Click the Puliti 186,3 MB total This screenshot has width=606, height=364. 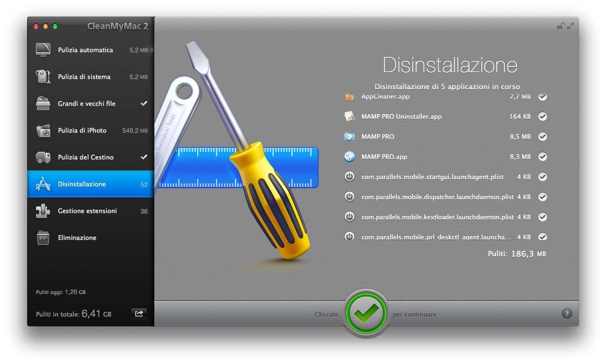[x=517, y=254]
